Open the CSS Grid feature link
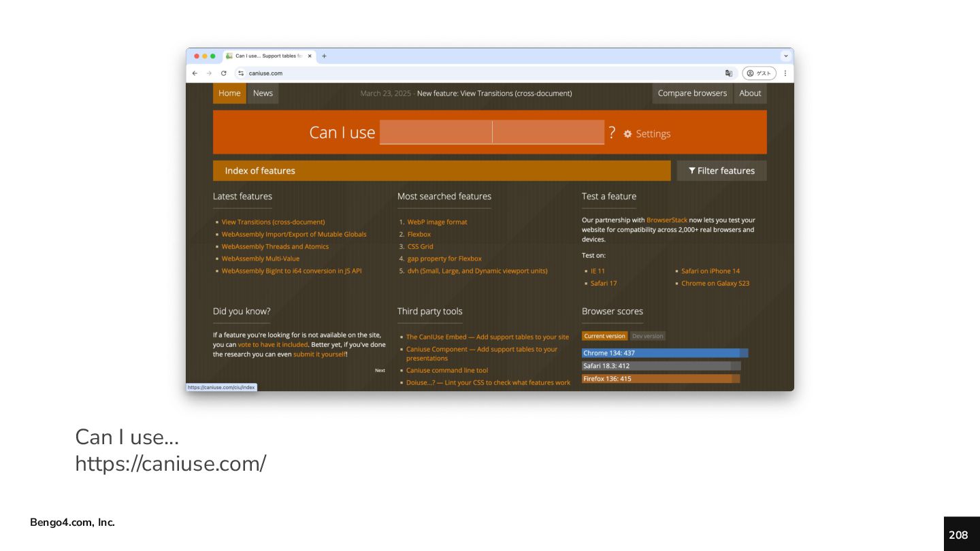The width and height of the screenshot is (980, 551). pyautogui.click(x=420, y=246)
